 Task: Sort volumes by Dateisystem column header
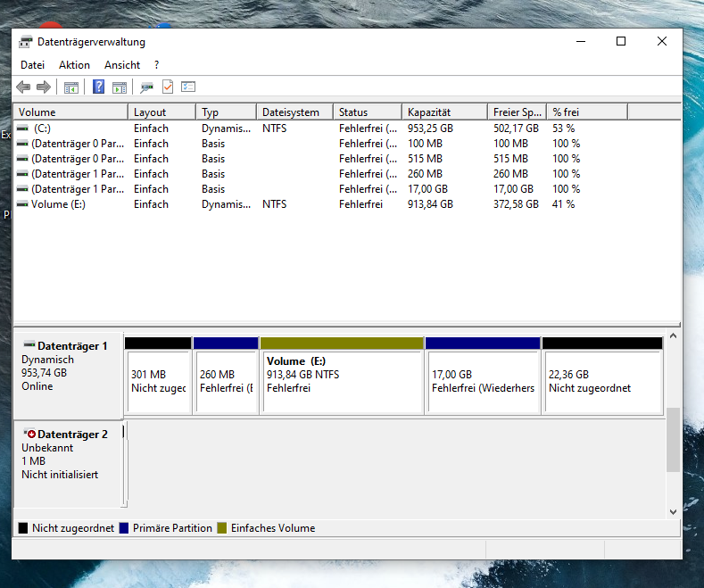pos(290,112)
